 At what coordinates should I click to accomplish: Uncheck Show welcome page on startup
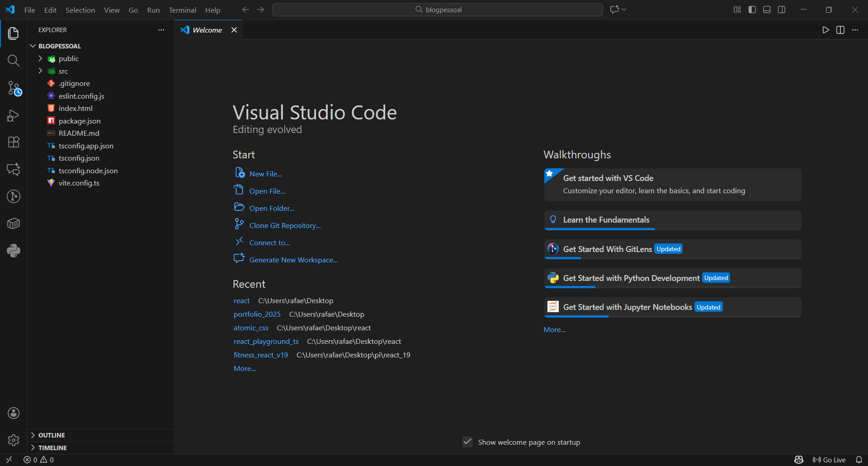coord(467,442)
